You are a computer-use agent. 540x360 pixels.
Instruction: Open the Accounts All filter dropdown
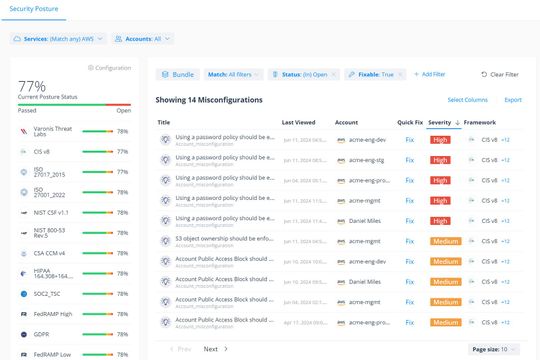tap(142, 39)
